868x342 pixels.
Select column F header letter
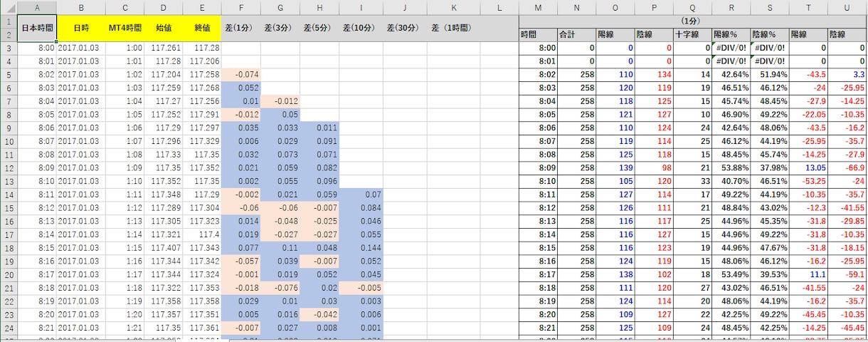(241, 6)
